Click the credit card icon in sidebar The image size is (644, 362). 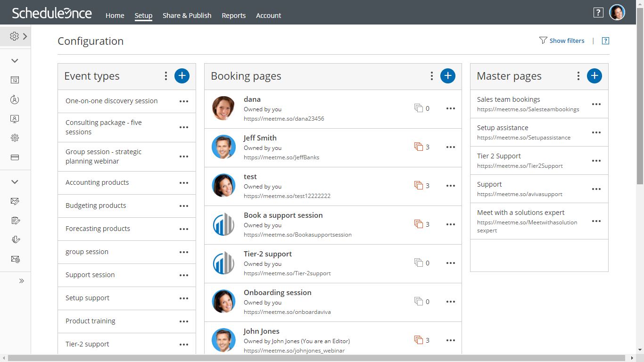pos(15,157)
